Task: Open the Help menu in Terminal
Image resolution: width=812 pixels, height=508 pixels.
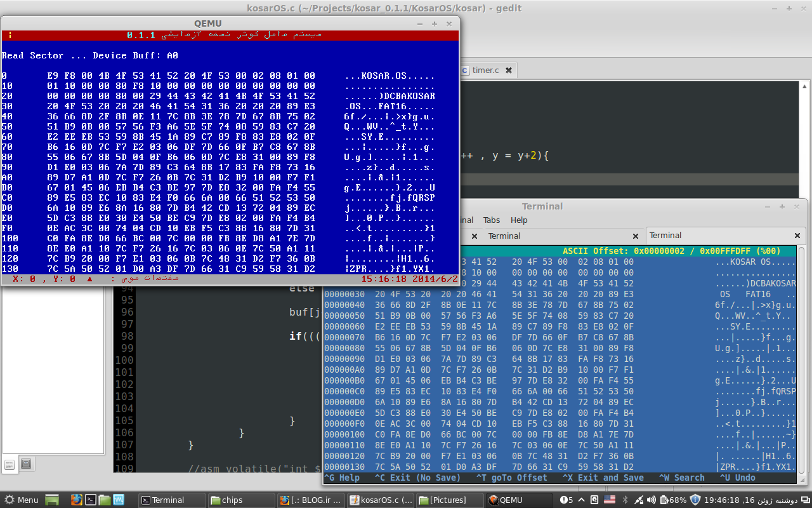Action: [519, 220]
